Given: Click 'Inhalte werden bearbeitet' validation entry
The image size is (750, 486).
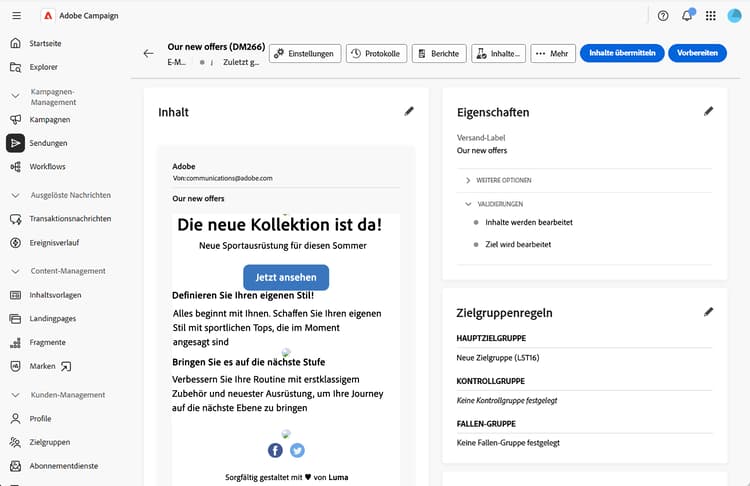Looking at the screenshot, I should point(529,222).
